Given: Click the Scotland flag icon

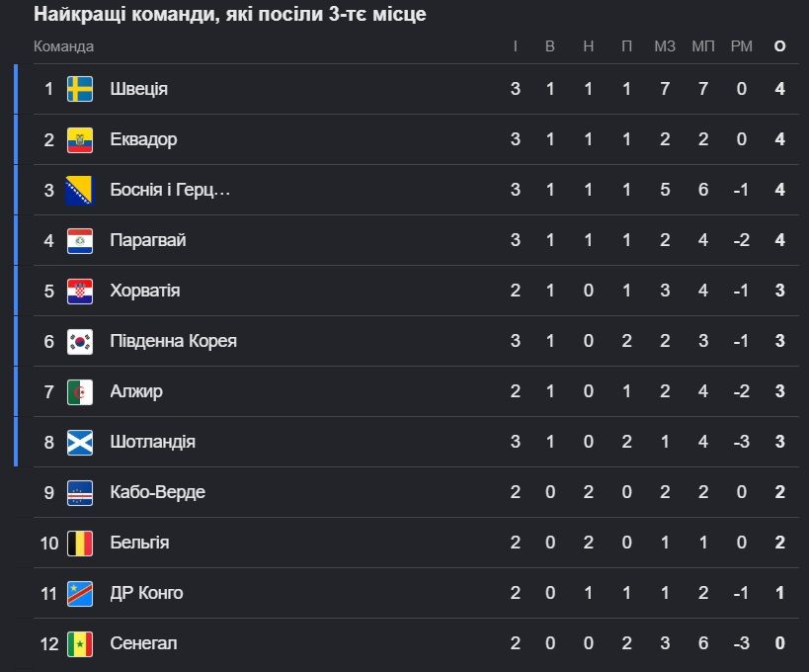Looking at the screenshot, I should 80,442.
